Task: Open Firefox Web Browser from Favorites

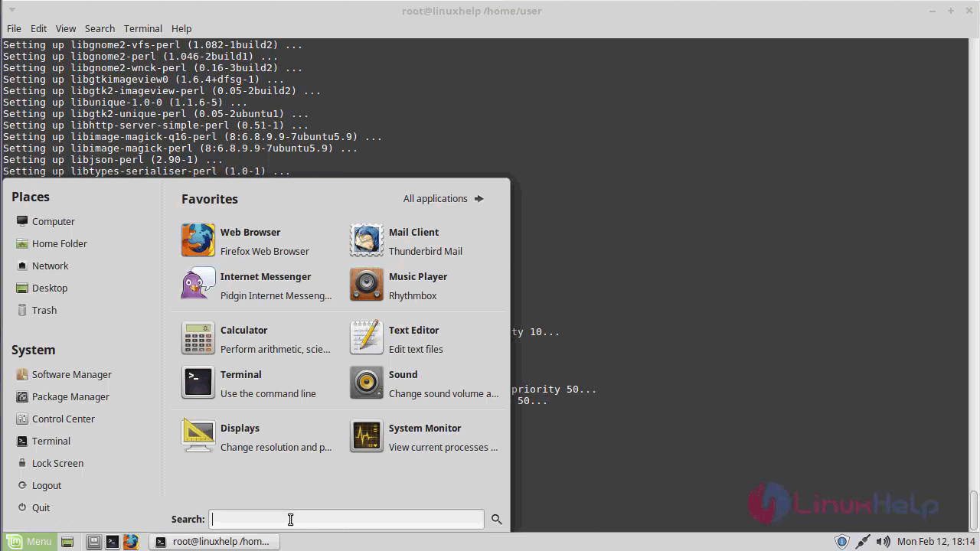Action: coord(198,240)
